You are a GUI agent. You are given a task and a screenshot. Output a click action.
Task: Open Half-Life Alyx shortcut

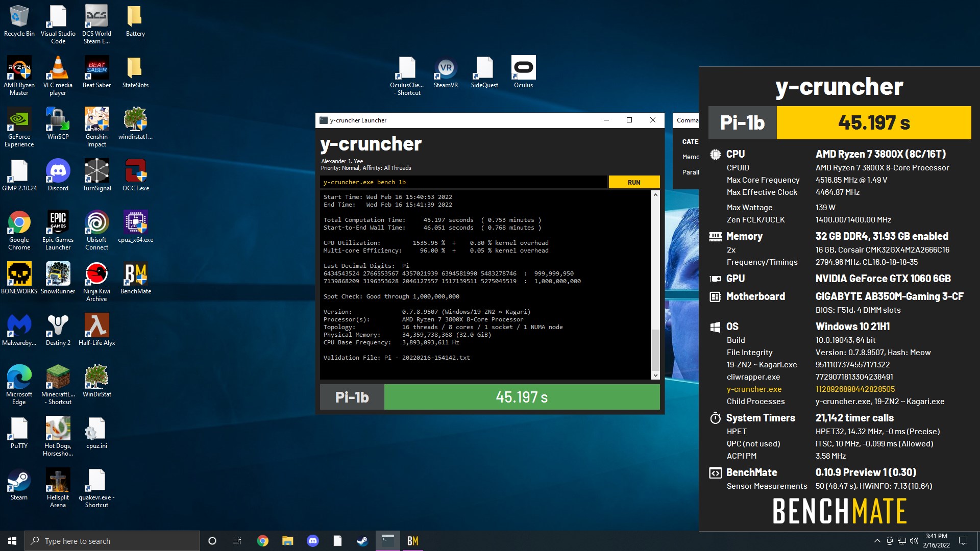pyautogui.click(x=96, y=330)
